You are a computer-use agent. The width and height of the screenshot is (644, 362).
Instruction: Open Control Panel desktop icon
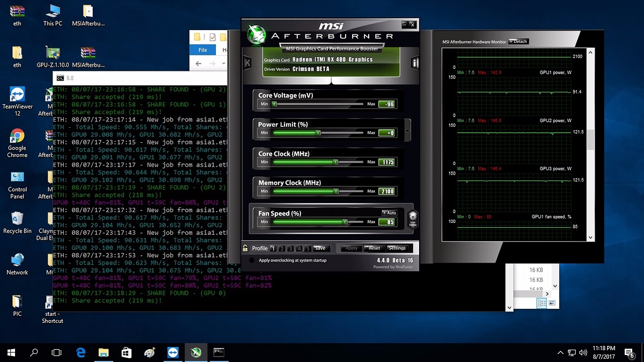17,185
